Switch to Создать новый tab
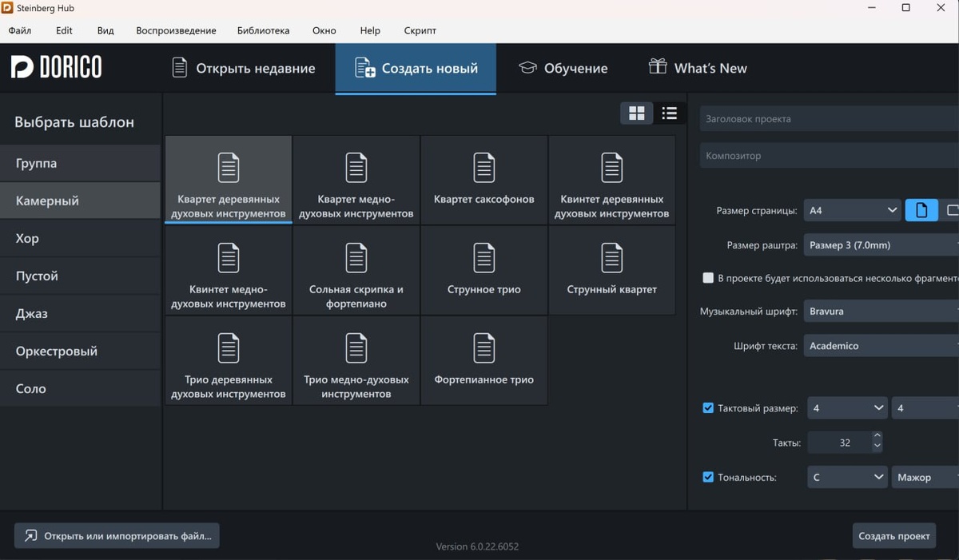Screen dimensions: 959x560 416,69
